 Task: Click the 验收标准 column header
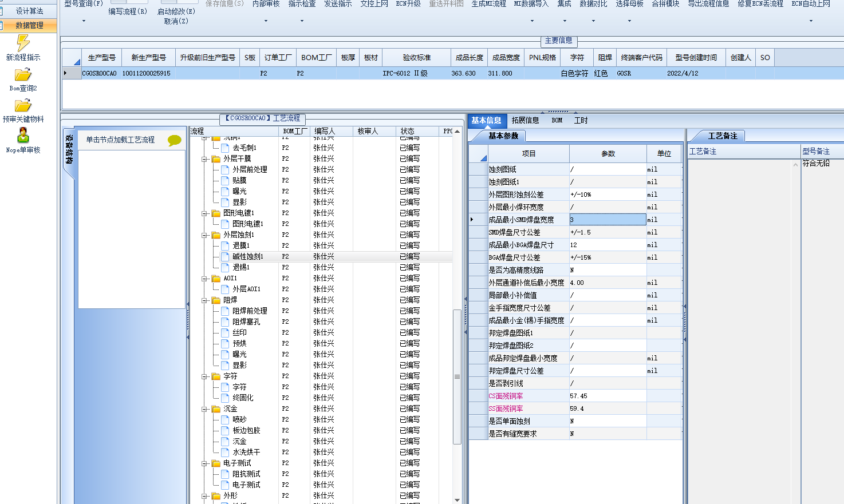point(417,58)
